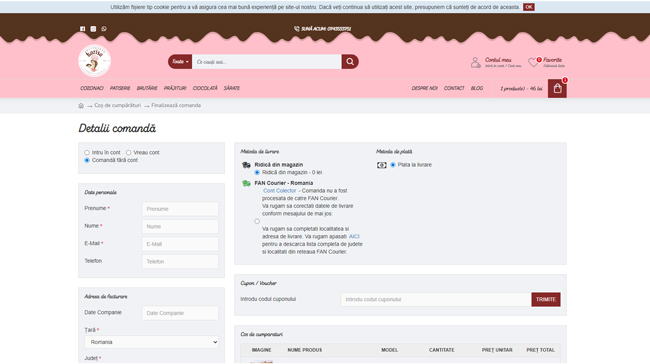Click the magnifier search button
Screen dimensions: 650x364
click(350, 62)
